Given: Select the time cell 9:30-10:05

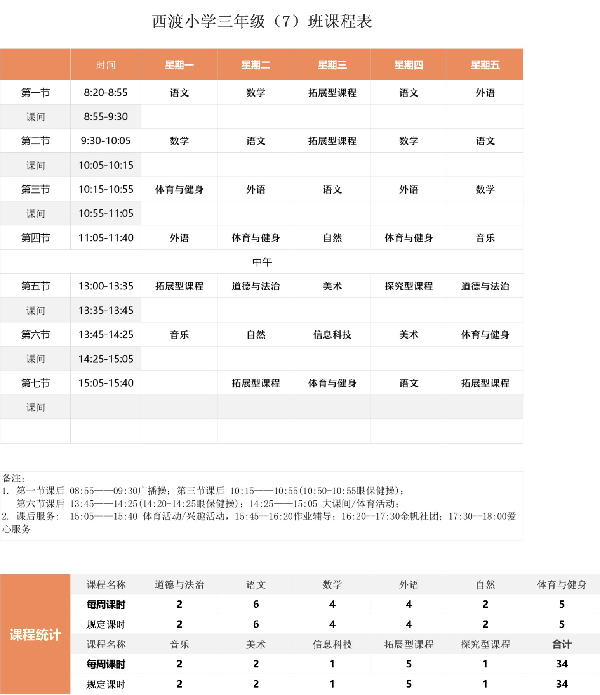Looking at the screenshot, I should [x=106, y=141].
